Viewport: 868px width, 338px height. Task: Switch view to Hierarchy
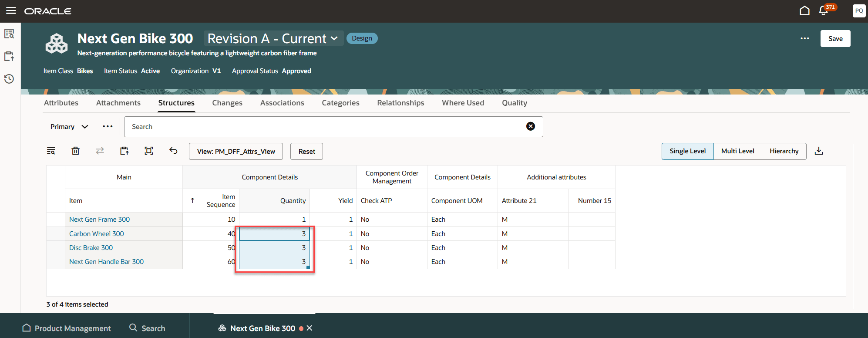click(784, 151)
